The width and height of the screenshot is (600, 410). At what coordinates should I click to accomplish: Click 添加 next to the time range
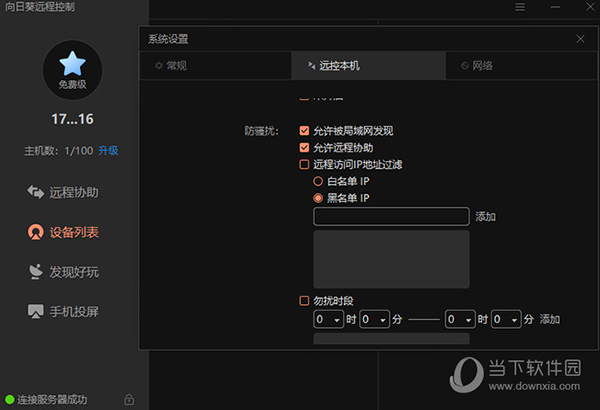click(550, 319)
